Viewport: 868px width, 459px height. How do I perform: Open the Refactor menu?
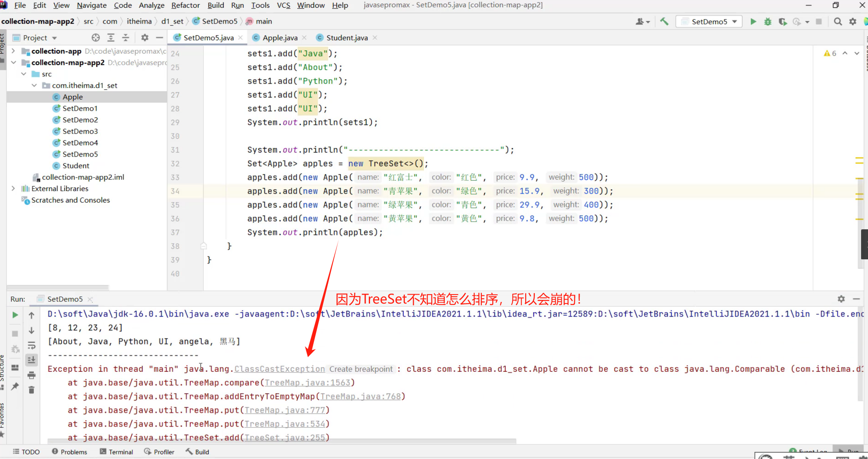(185, 5)
